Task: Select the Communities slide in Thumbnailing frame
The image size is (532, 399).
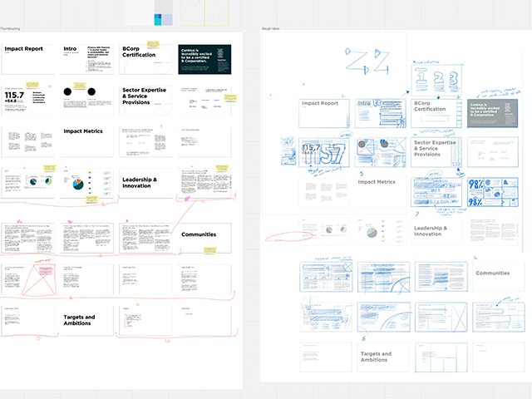Action: pyautogui.click(x=204, y=239)
